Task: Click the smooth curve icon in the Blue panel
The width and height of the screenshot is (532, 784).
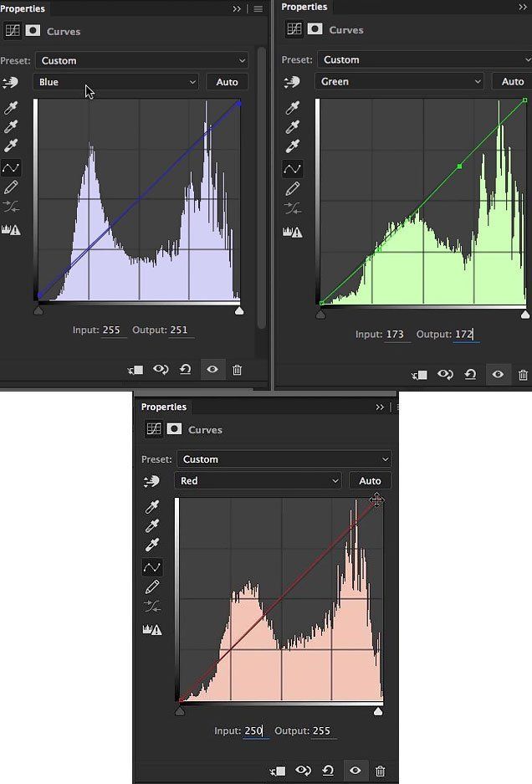Action: (x=11, y=206)
